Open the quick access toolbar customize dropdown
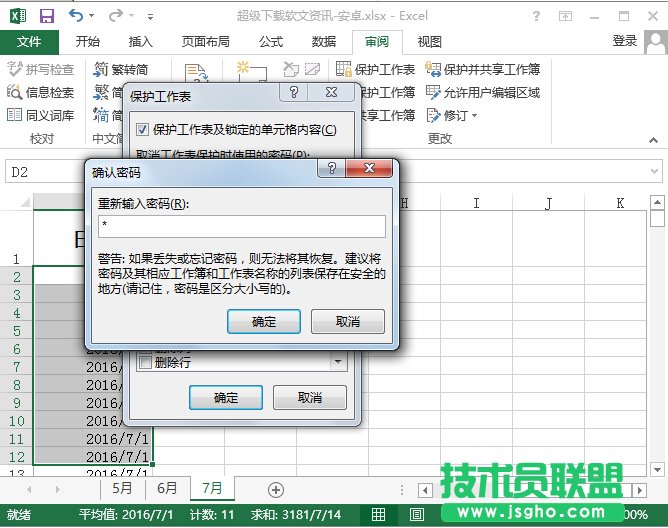Viewport: 668px width, 528px height. 151,17
